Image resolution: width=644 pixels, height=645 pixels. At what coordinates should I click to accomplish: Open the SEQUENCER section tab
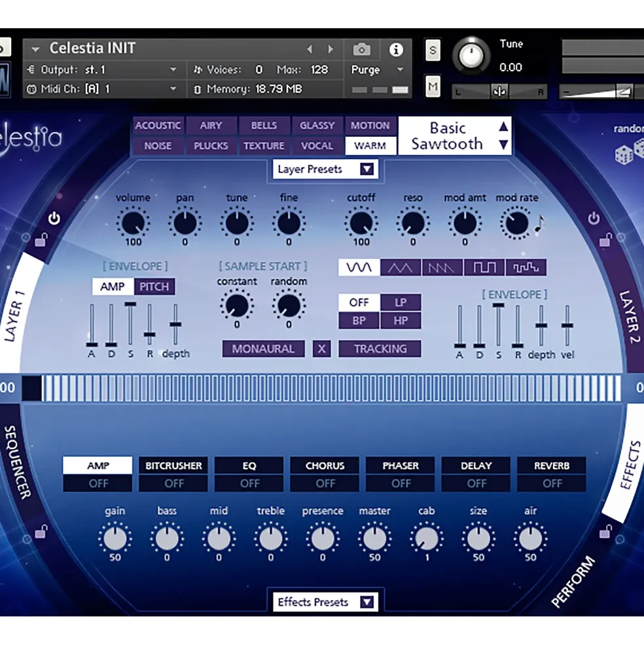point(17,462)
